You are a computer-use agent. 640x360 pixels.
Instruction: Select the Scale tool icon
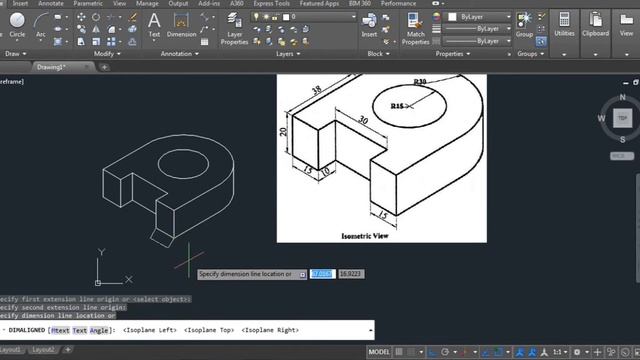coord(96,42)
